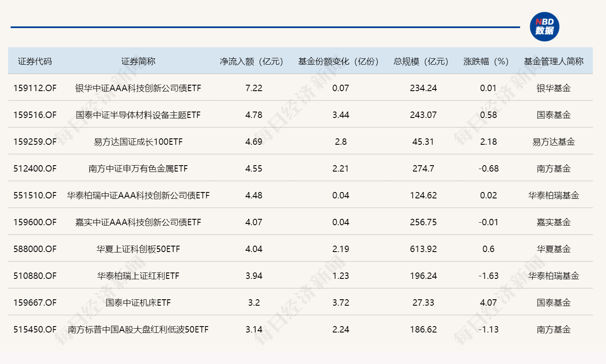
Task: Click price change value -1.13
Action: pyautogui.click(x=488, y=330)
